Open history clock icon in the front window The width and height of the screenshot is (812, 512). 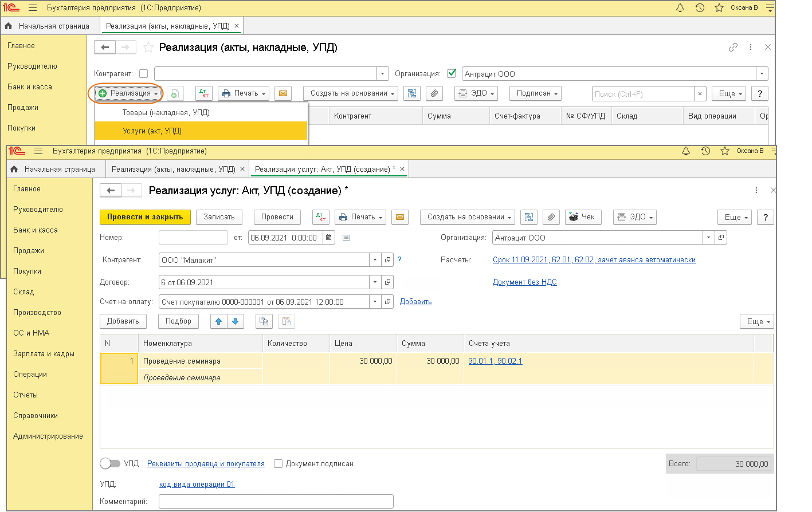705,151
